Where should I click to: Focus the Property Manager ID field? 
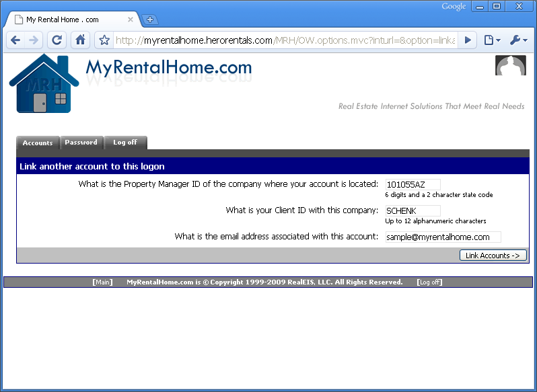(413, 185)
